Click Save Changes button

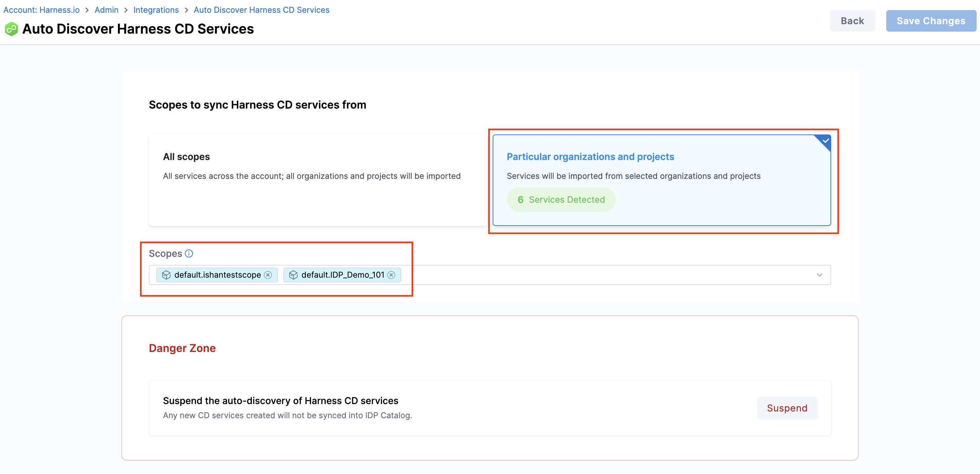point(931,21)
